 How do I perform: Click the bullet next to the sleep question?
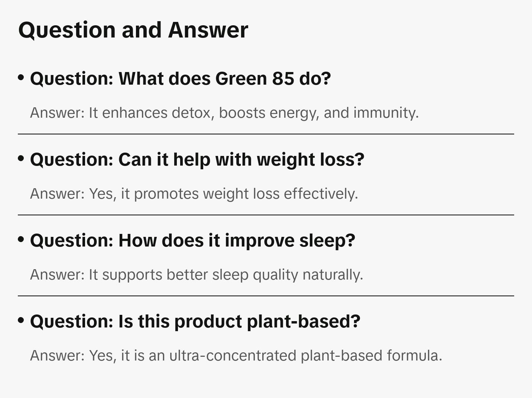(21, 239)
